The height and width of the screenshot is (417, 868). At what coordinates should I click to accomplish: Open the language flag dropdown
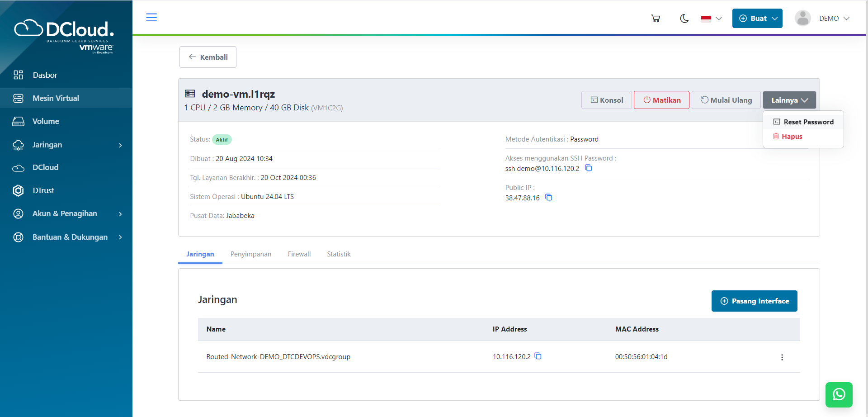point(711,19)
